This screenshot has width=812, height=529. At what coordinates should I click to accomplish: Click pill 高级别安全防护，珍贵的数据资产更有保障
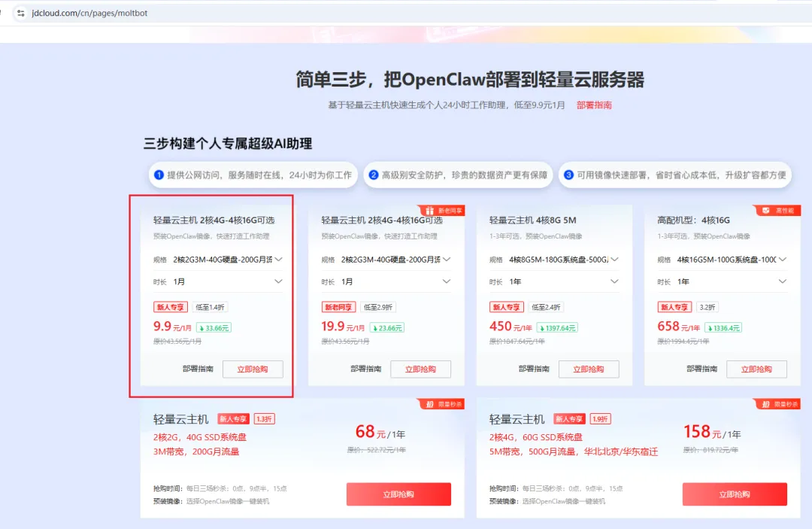(x=459, y=175)
